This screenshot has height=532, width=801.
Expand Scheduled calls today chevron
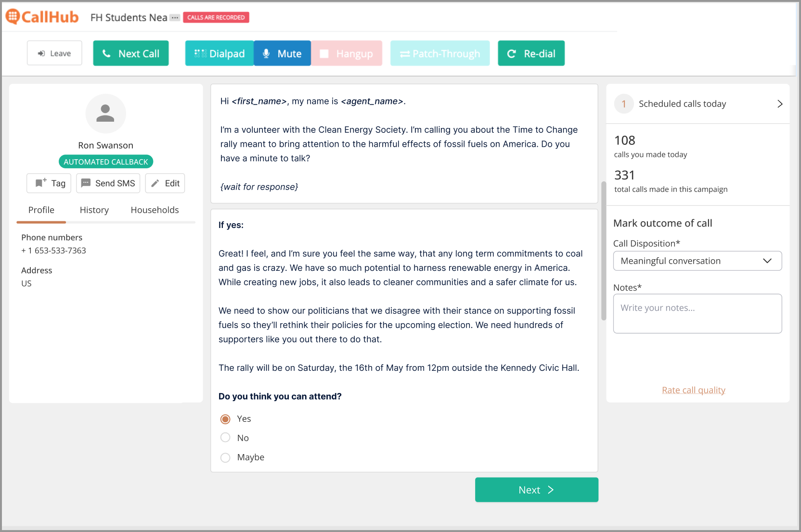pyautogui.click(x=780, y=104)
